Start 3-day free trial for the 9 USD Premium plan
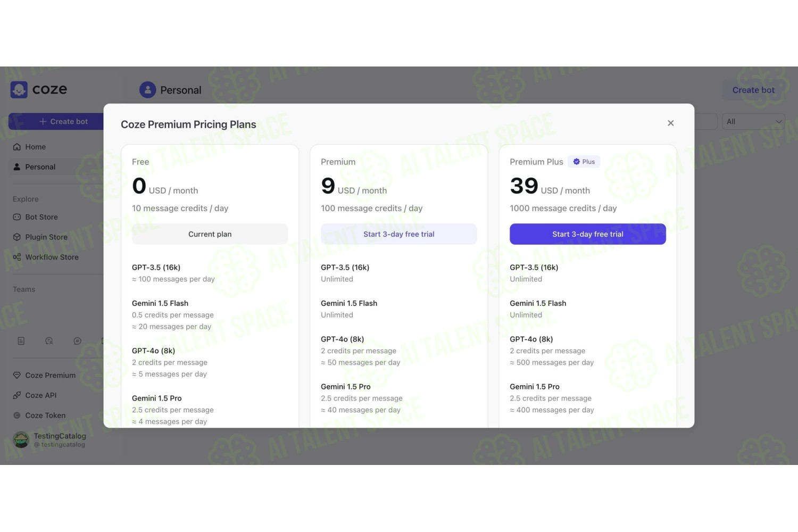The width and height of the screenshot is (798, 532). tap(399, 234)
